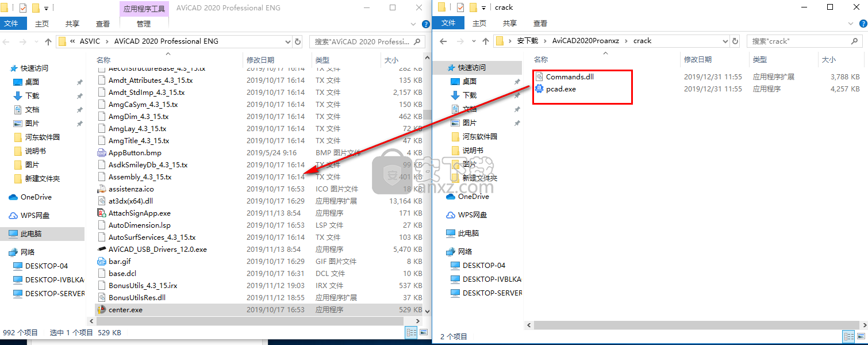Click the bar.gif file icon
This screenshot has width=868, height=345.
tap(102, 262)
